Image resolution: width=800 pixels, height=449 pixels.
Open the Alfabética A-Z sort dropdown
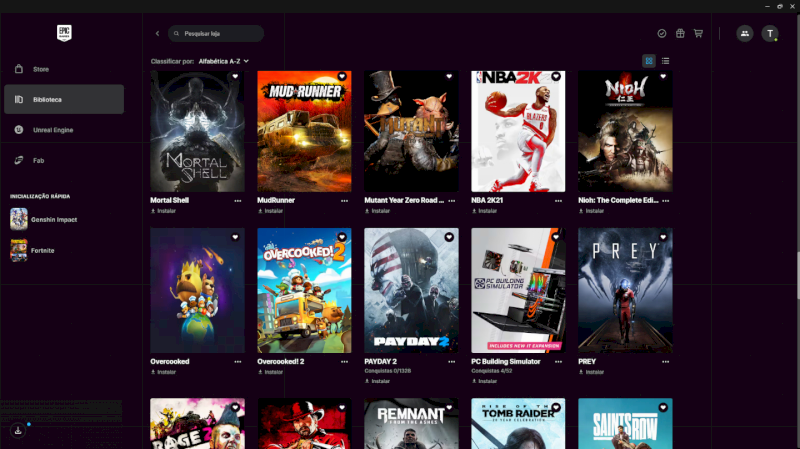[223, 61]
